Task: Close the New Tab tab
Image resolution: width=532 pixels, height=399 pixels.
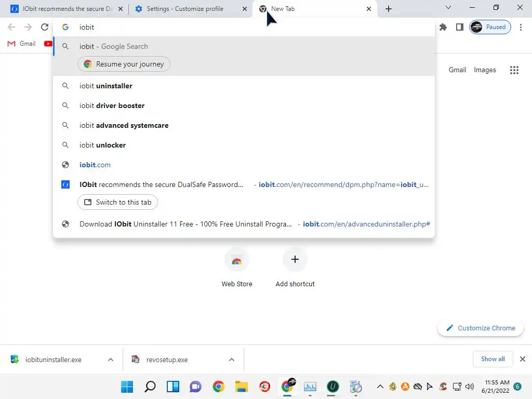Action: click(x=369, y=9)
